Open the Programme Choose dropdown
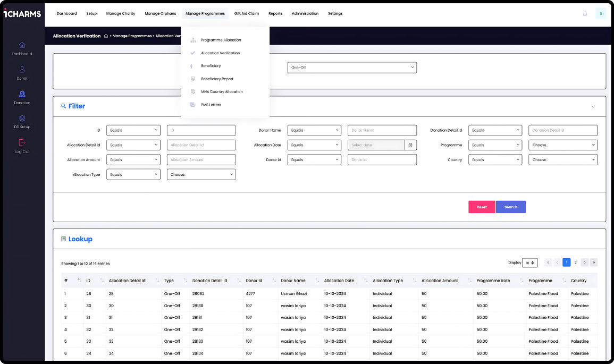This screenshot has height=364, width=614. click(563, 145)
